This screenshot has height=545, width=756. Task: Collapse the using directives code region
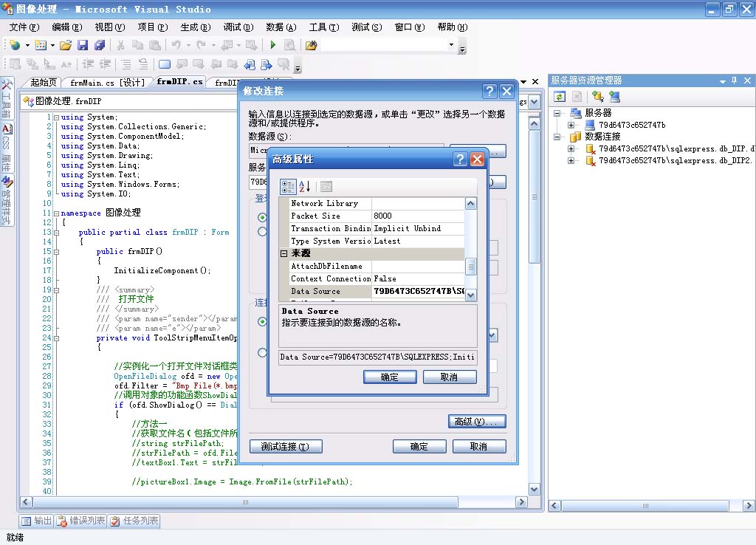pos(56,117)
